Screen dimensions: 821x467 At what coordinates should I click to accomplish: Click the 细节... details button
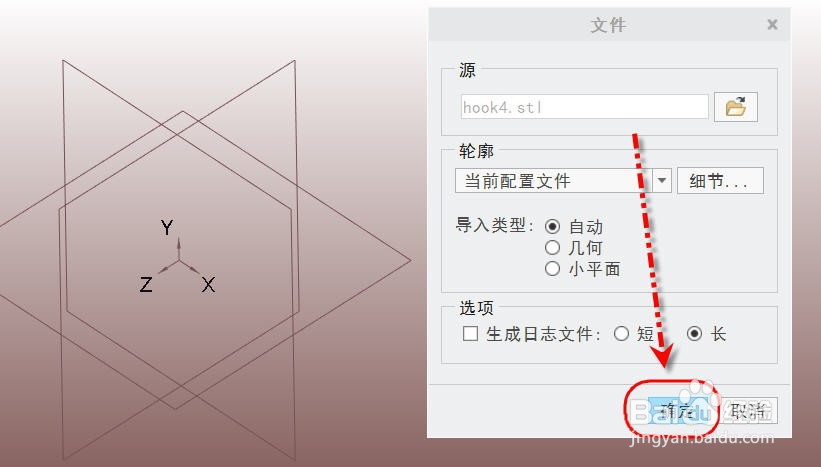(720, 181)
